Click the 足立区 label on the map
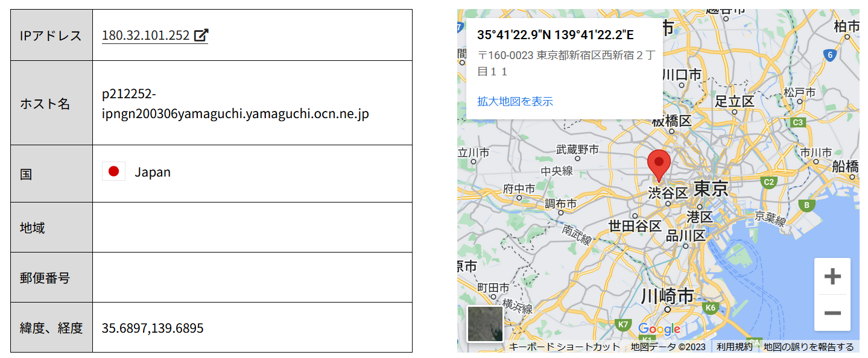This screenshot has height=358, width=868. click(x=734, y=101)
